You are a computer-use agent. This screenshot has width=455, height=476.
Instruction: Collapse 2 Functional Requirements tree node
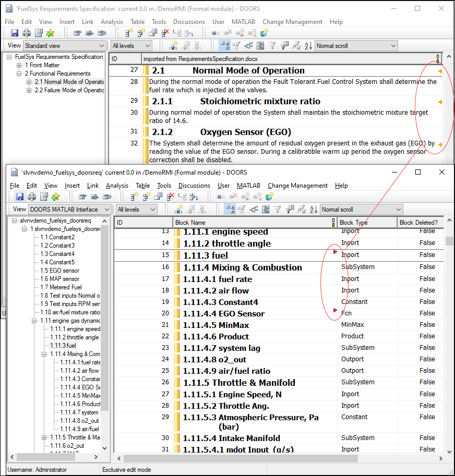coord(19,74)
